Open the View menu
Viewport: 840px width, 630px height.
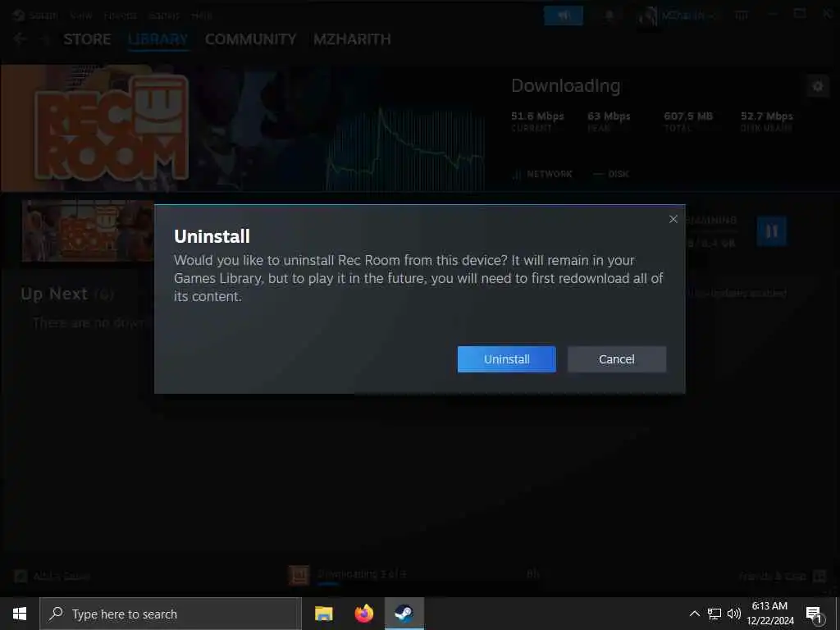(x=81, y=15)
